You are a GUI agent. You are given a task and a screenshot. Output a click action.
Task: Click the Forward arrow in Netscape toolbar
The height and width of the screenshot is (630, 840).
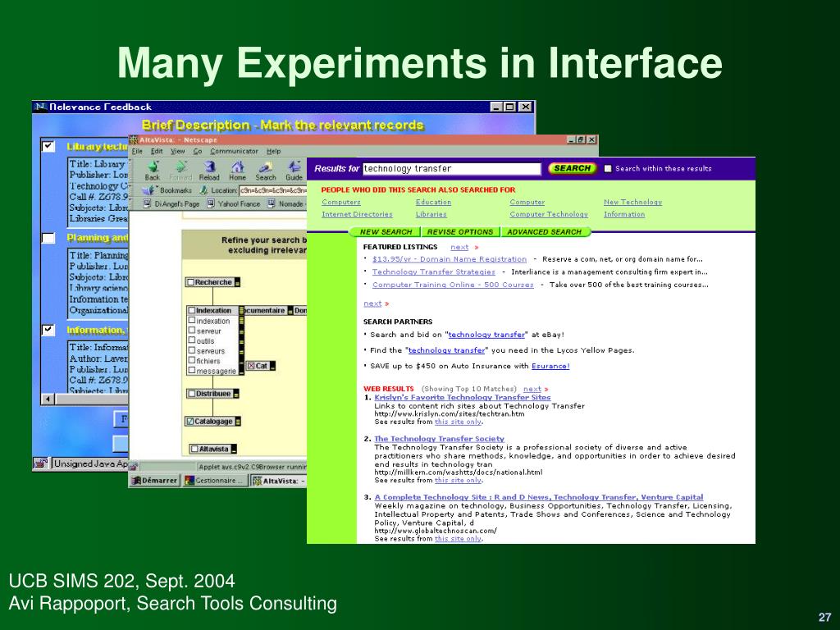180,167
